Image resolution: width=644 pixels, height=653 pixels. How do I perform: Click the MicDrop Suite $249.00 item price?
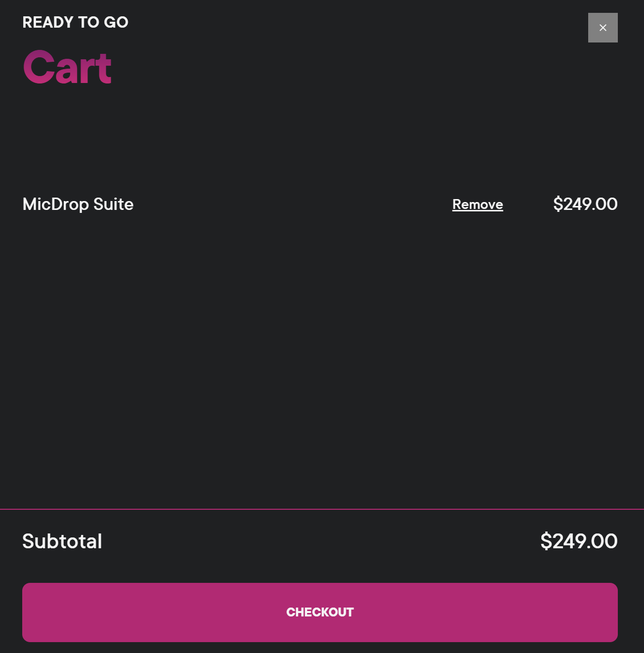tap(585, 204)
